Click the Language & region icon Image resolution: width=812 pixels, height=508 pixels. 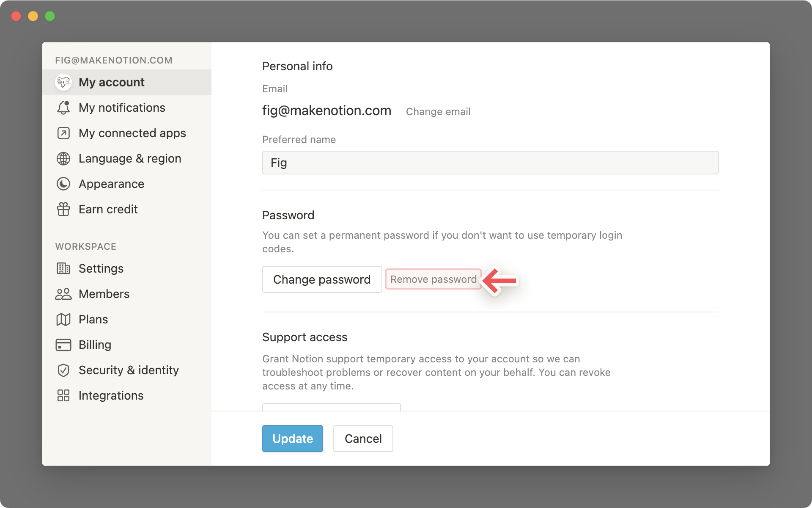point(63,158)
